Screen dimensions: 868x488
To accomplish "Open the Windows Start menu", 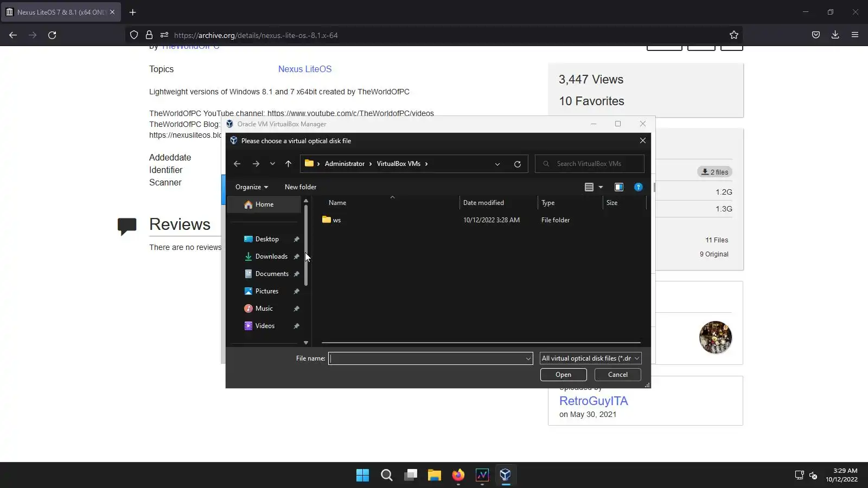I will (x=362, y=476).
